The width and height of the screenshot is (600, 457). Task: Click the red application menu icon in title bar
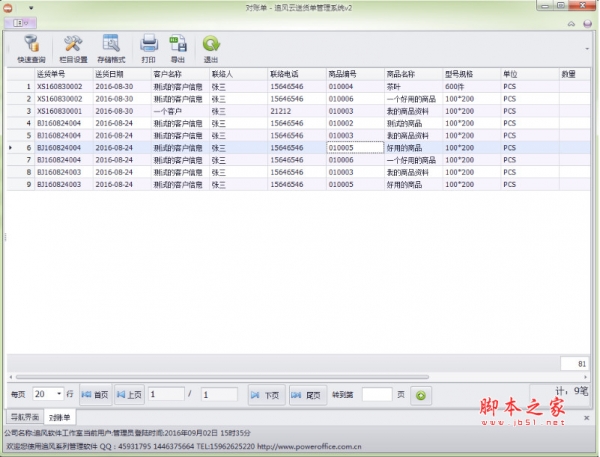tap(8, 8)
